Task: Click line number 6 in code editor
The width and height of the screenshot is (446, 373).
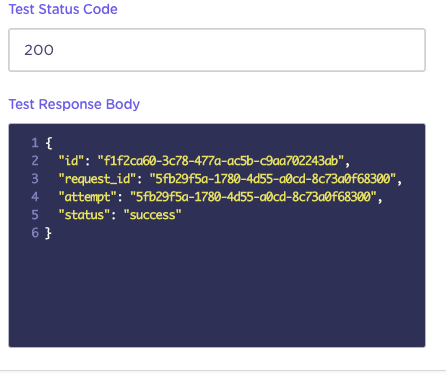Action: click(35, 233)
